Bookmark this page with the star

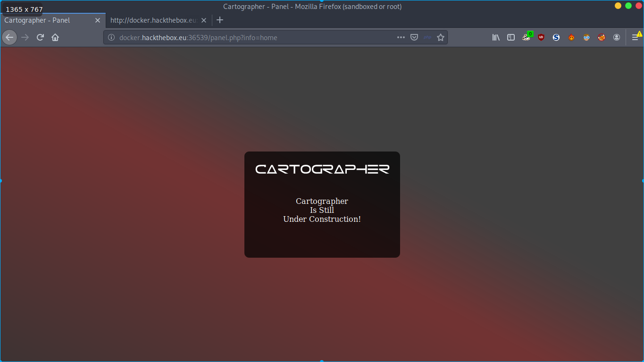click(x=441, y=37)
